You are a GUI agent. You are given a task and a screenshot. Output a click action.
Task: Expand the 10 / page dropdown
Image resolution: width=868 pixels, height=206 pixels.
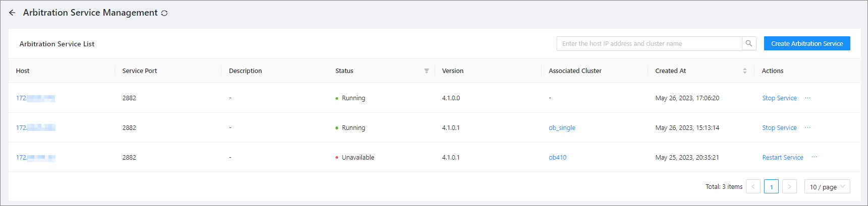tap(827, 187)
